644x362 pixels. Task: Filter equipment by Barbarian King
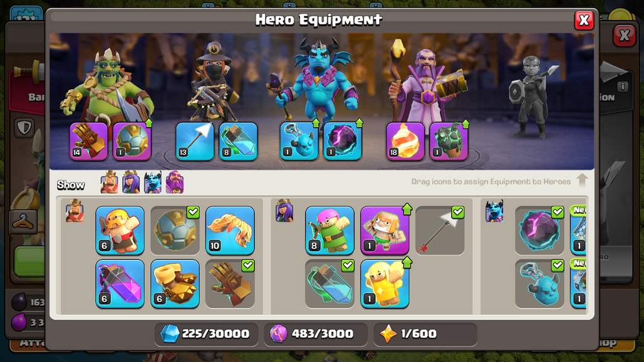[x=109, y=182]
